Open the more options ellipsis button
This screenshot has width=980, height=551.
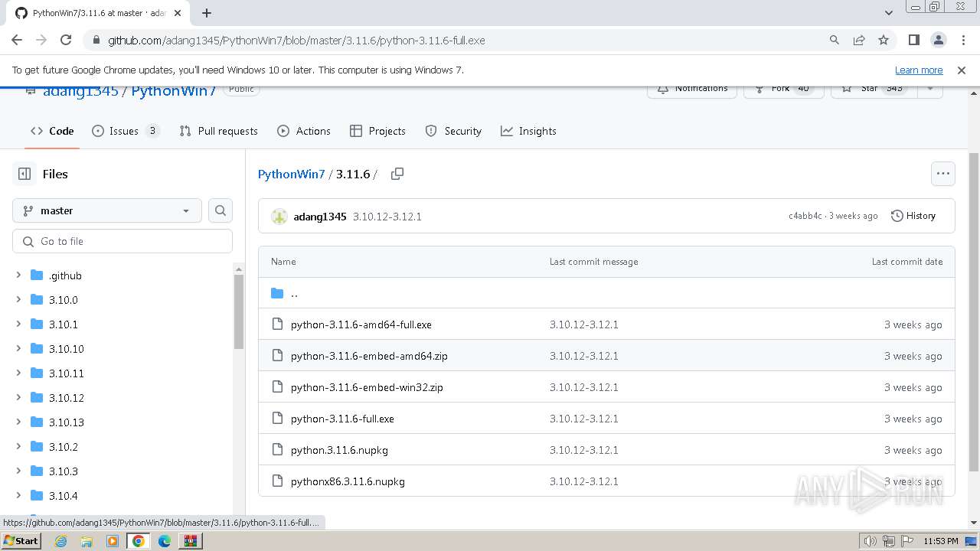(943, 174)
